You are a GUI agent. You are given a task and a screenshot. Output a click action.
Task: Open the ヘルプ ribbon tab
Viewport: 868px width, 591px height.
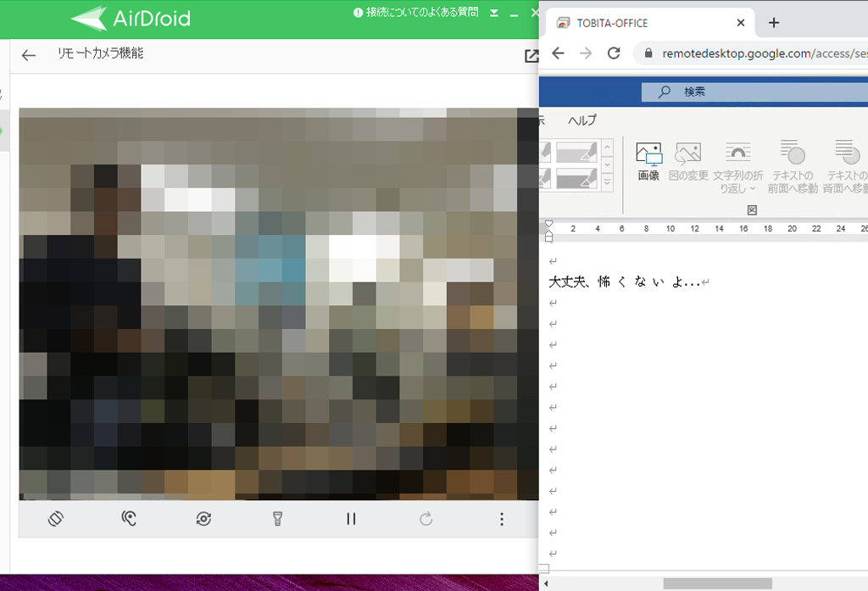[x=582, y=120]
